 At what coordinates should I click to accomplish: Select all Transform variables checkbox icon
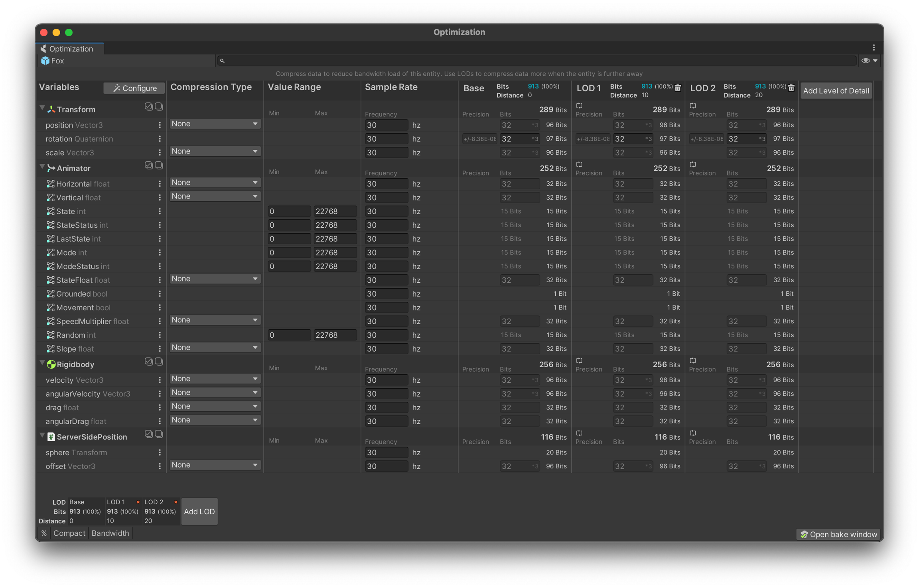coord(148,106)
